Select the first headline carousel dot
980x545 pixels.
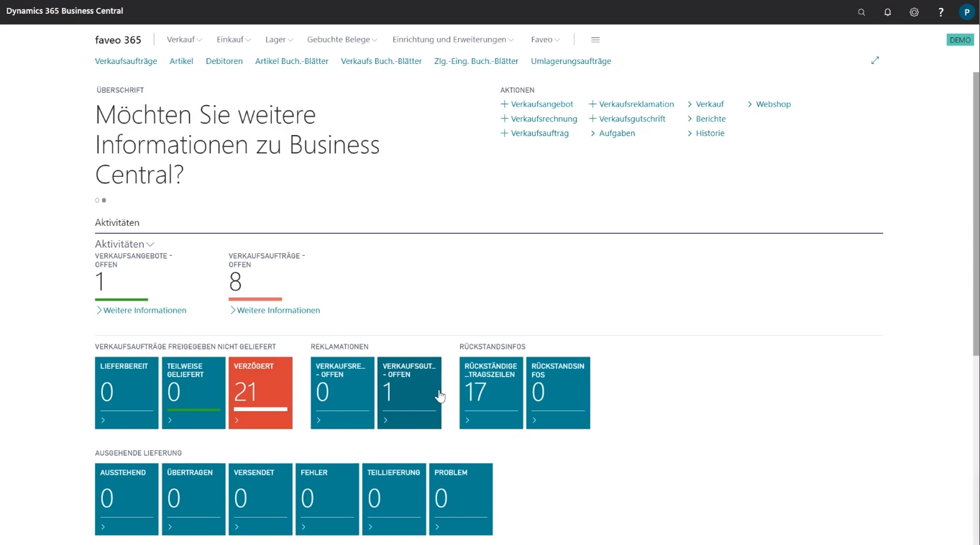click(97, 201)
